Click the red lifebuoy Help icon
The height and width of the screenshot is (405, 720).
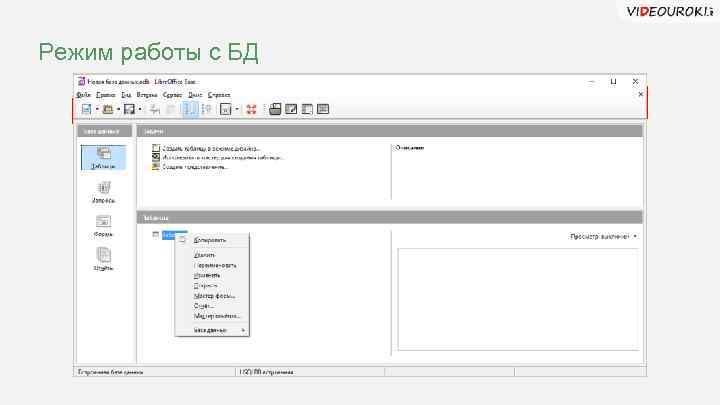point(251,109)
